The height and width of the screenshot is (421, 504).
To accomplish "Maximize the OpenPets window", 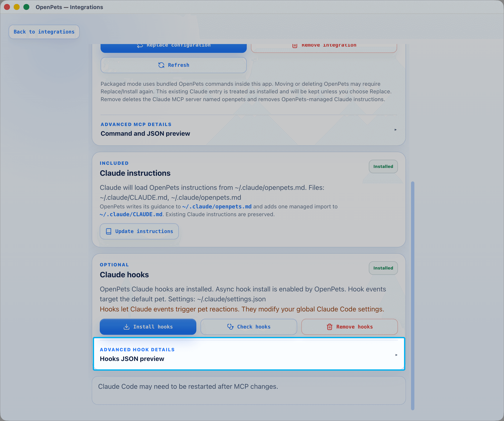I will pos(26,7).
